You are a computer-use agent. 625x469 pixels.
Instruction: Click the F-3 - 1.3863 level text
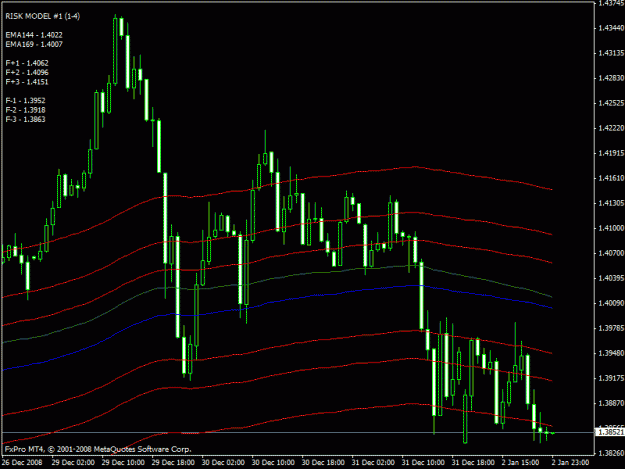click(x=26, y=119)
